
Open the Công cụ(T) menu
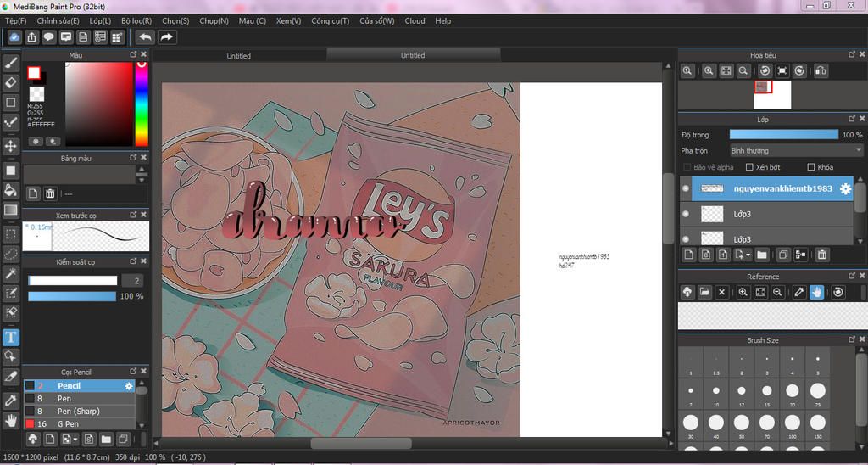330,21
